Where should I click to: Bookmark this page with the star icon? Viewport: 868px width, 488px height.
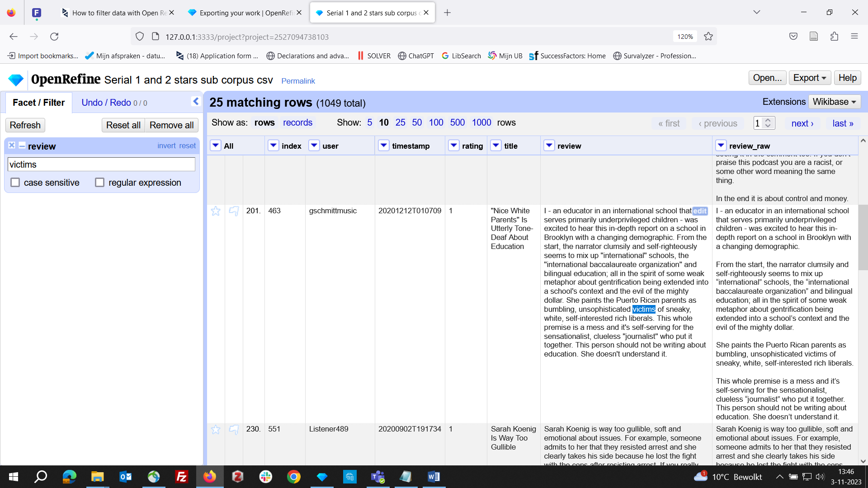pos(708,37)
